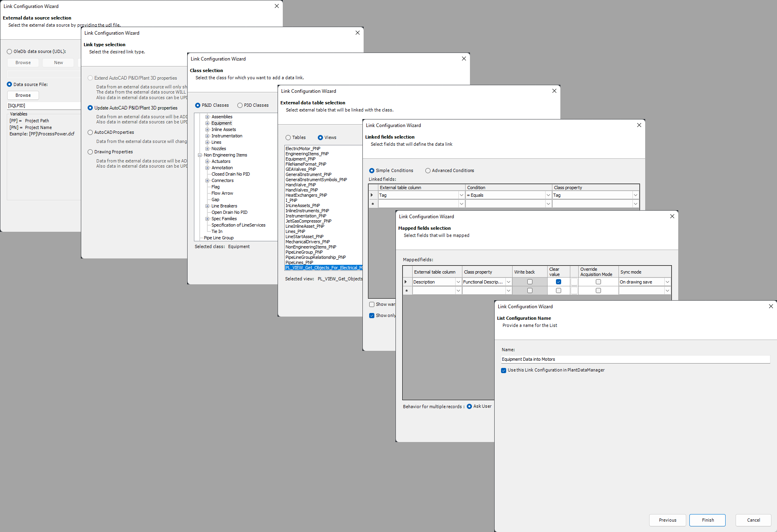777x532 pixels.
Task: Select the AutoCAD Properties link type
Action: (90, 133)
